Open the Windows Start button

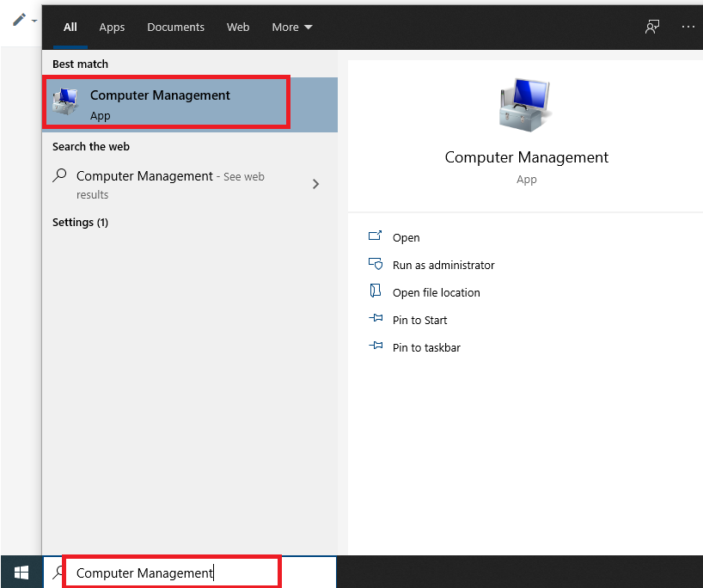coord(21,572)
